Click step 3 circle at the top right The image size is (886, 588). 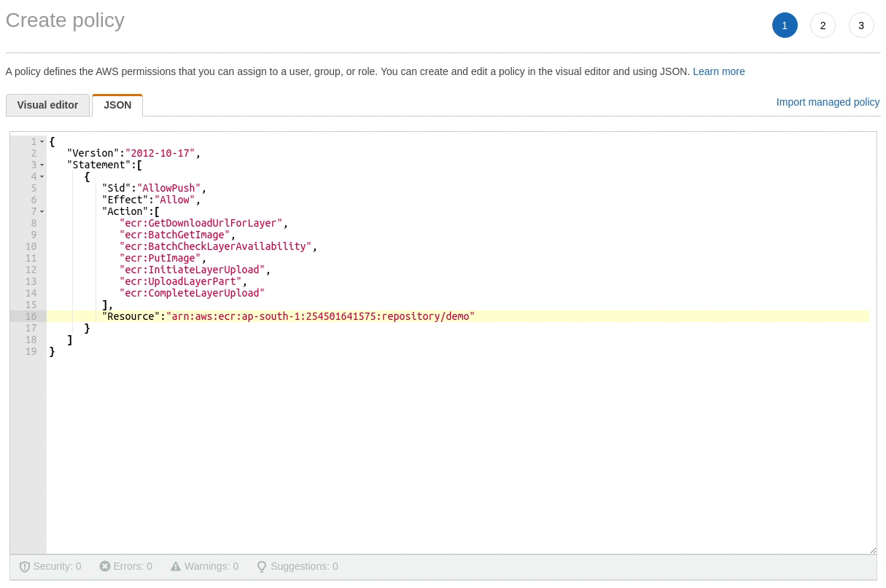861,25
